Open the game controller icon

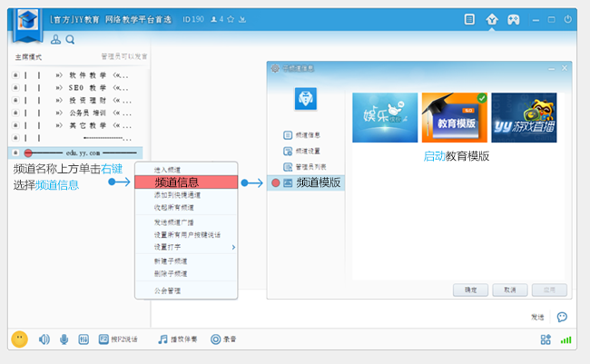click(513, 18)
